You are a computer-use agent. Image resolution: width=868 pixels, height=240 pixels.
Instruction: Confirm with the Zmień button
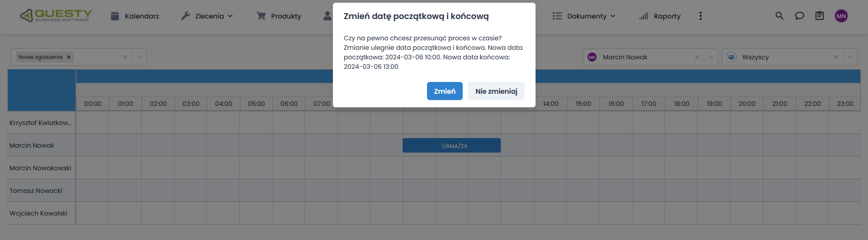tap(445, 91)
